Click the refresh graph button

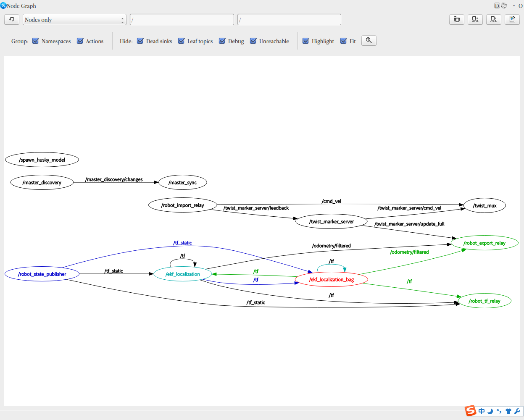pyautogui.click(x=12, y=19)
